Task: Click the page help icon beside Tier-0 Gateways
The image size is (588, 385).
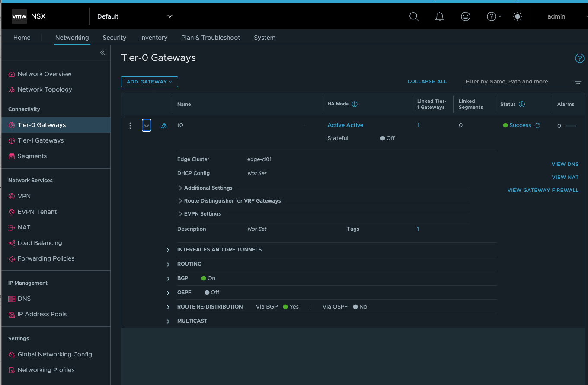Action: [x=579, y=58]
